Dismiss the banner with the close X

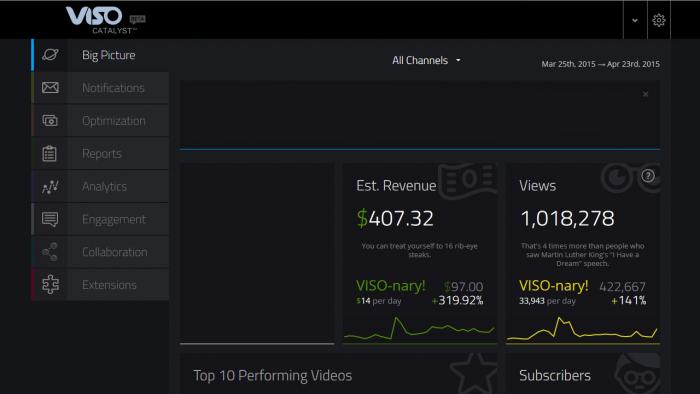pyautogui.click(x=646, y=94)
